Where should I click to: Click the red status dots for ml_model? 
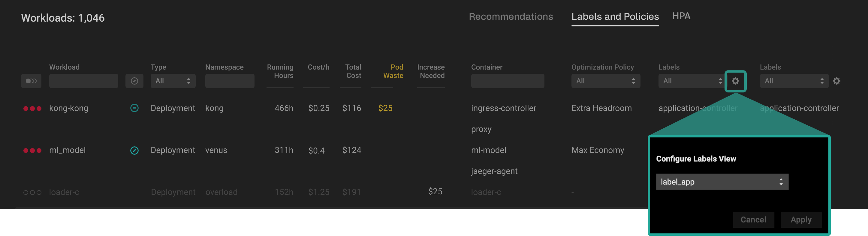(32, 151)
